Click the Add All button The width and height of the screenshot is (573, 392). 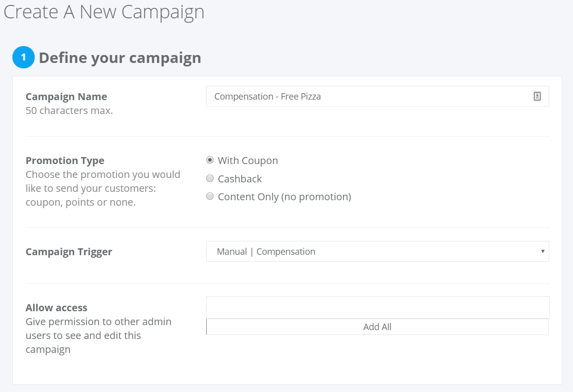[378, 327]
